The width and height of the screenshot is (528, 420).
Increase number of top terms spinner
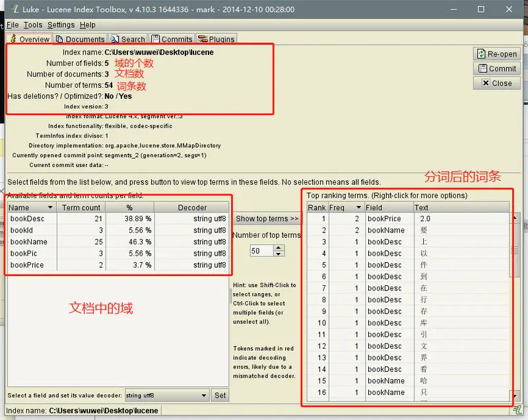[x=278, y=248]
